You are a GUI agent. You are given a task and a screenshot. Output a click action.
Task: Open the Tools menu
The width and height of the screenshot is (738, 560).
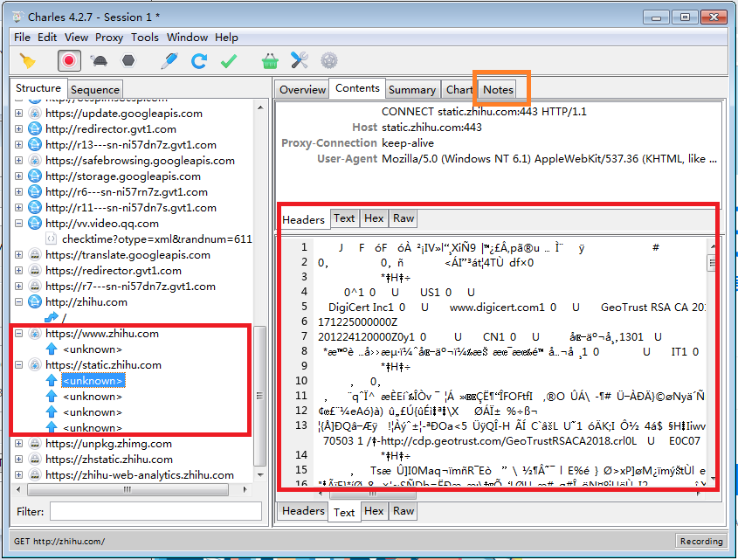pos(145,38)
